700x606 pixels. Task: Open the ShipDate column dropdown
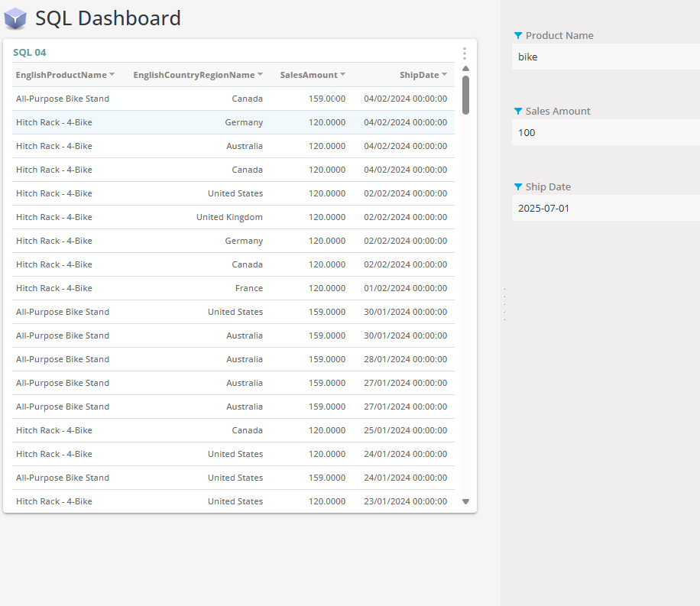point(443,74)
